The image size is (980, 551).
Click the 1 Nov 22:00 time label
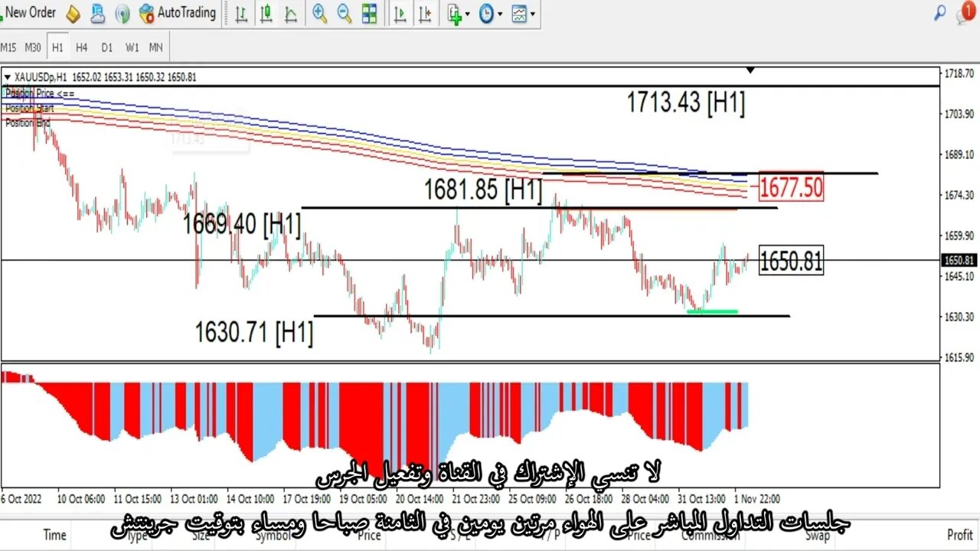[758, 499]
